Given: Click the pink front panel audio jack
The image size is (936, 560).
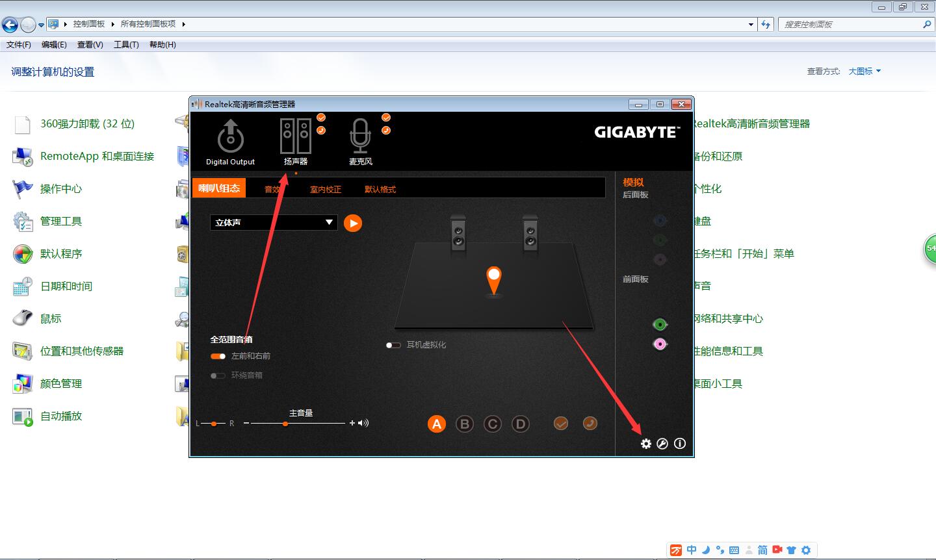Looking at the screenshot, I should point(660,344).
